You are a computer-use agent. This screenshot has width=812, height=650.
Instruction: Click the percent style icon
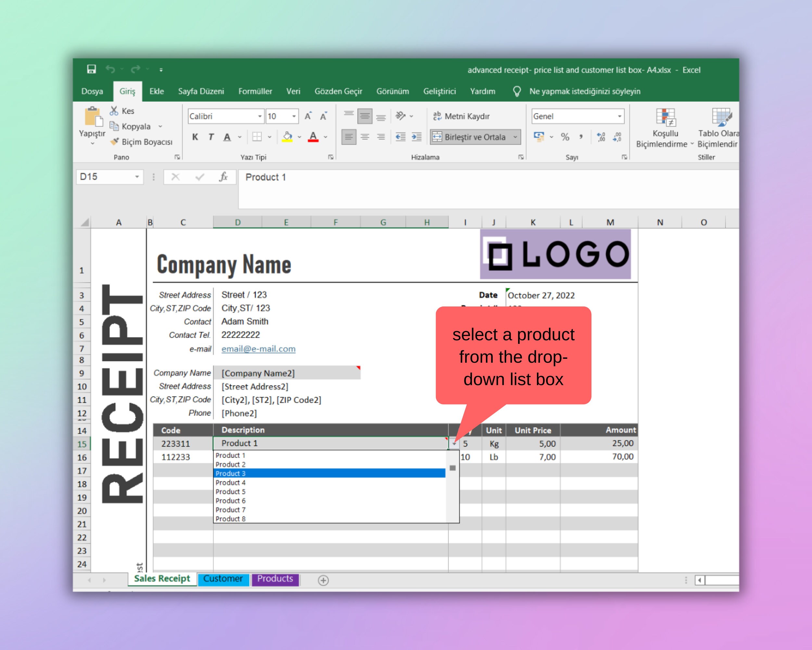click(x=565, y=137)
